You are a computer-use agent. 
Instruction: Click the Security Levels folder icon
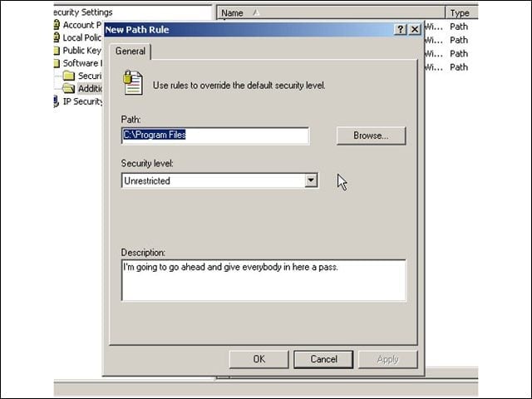coord(69,76)
